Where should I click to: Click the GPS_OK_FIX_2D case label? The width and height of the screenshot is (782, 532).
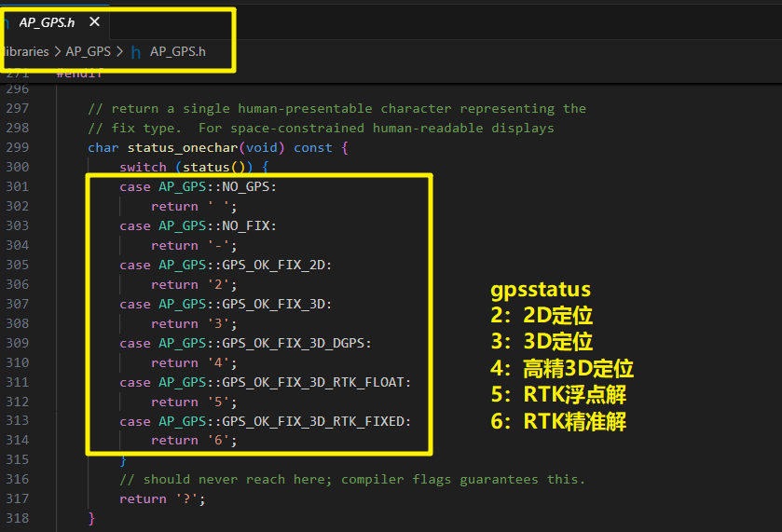coord(276,265)
